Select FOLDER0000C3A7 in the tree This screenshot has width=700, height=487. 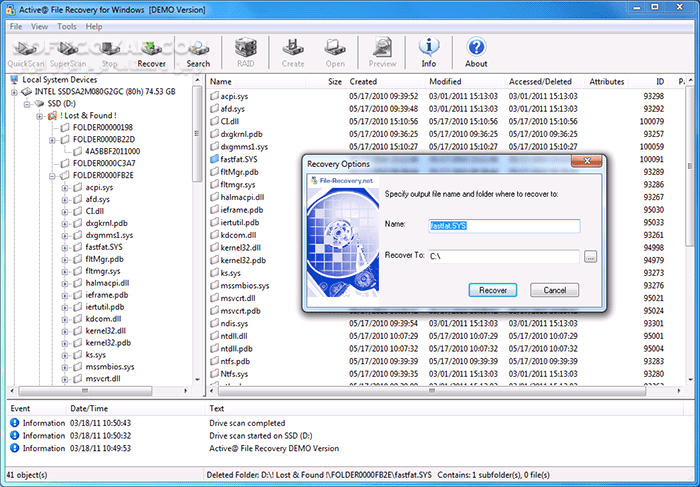point(103,162)
